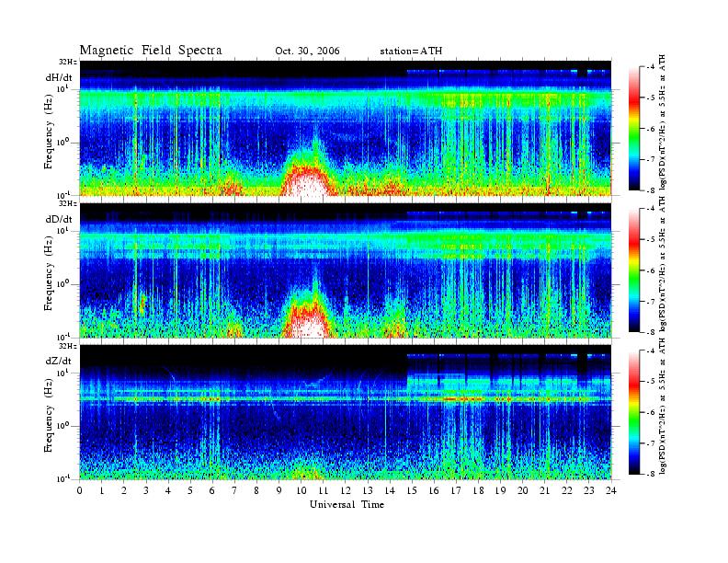This screenshot has height=563, width=728.
Task: Click the "32Hz" label of the dH/dt panel
Action: click(x=68, y=62)
